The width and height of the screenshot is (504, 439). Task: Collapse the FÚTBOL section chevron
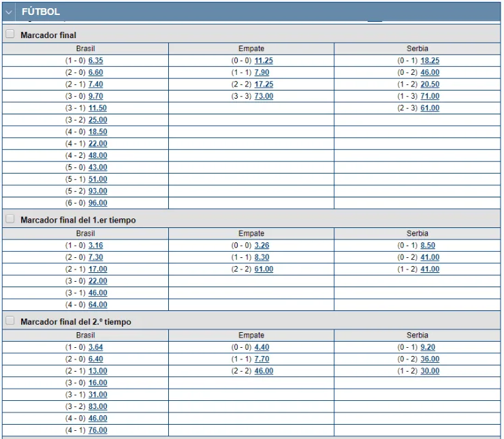10,12
